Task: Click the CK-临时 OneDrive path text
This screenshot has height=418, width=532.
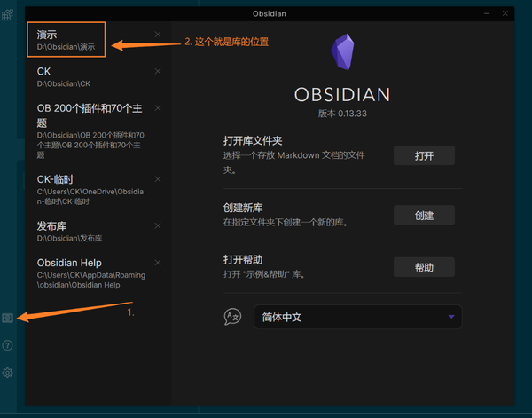Action: (x=90, y=197)
